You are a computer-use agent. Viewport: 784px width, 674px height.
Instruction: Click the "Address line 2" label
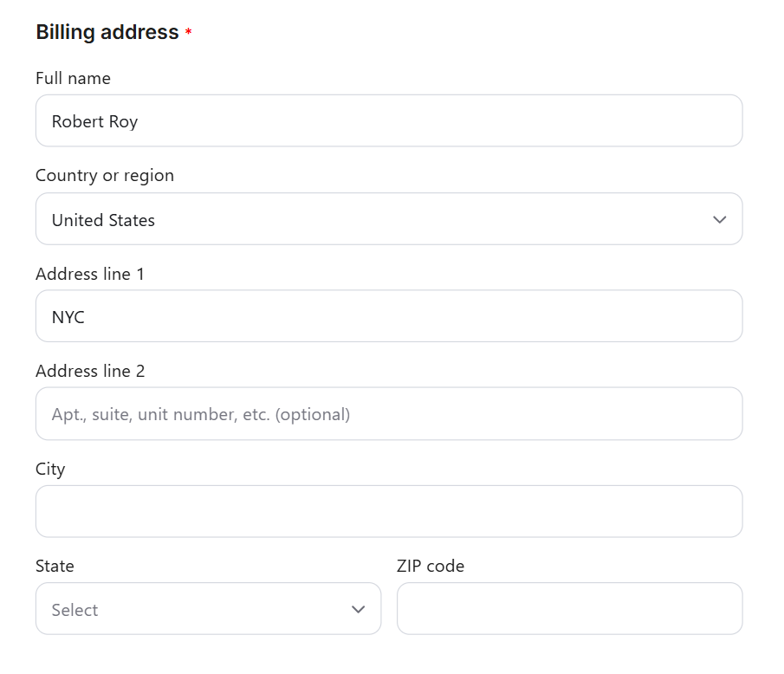click(x=90, y=372)
